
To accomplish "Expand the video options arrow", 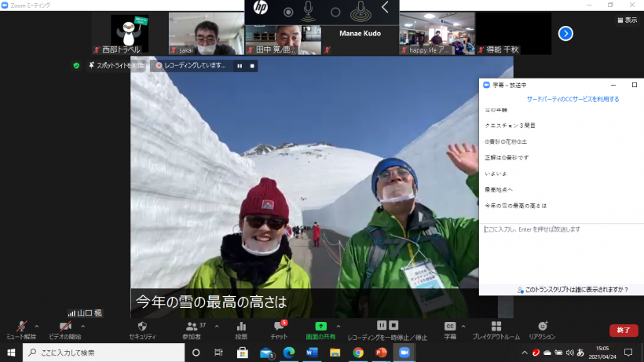I will click(x=82, y=326).
